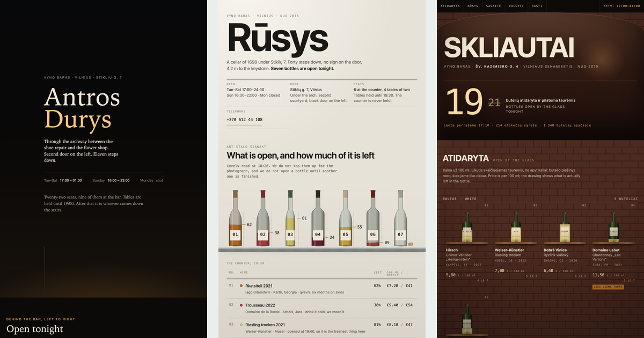Click the struck-through 21 number
This screenshot has height=338, width=644.
coord(494,101)
